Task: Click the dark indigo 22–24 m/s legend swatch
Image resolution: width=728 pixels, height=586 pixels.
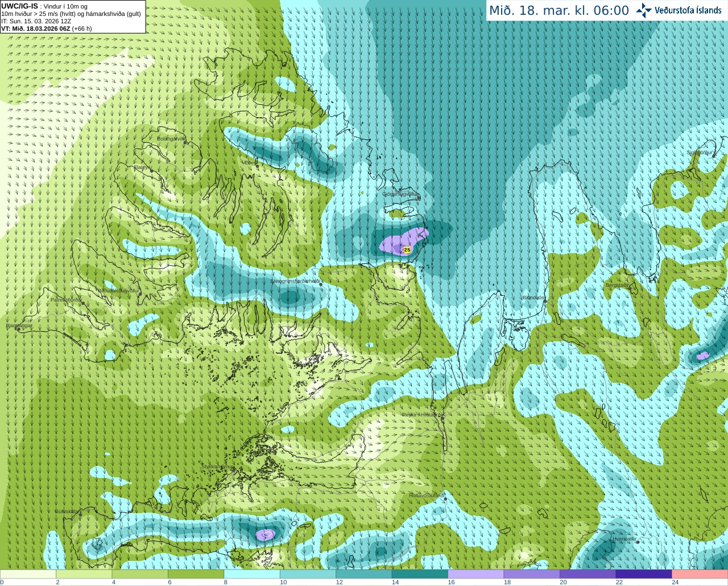Action: pos(644,574)
